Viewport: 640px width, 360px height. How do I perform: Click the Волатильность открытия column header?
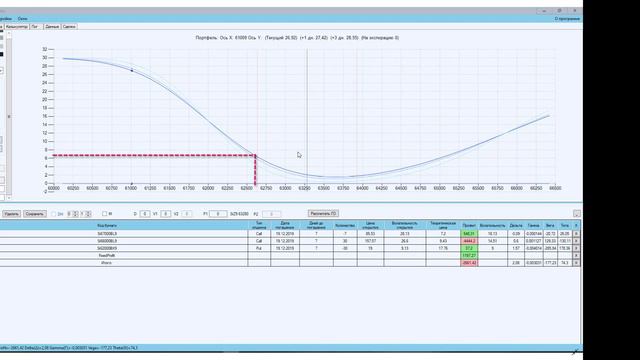404,225
